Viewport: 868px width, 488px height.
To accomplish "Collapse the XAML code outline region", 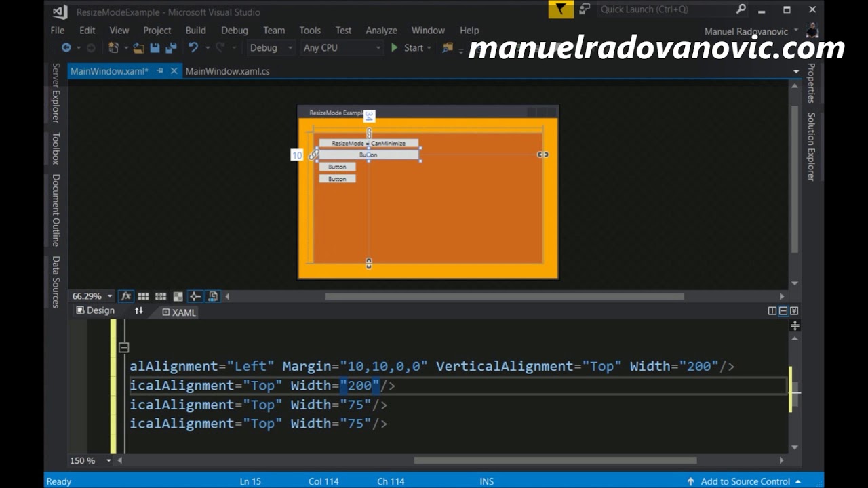I will tap(123, 348).
